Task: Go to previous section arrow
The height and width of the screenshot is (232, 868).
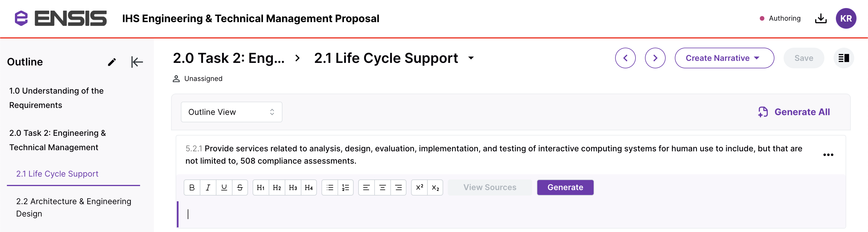Action: point(625,58)
